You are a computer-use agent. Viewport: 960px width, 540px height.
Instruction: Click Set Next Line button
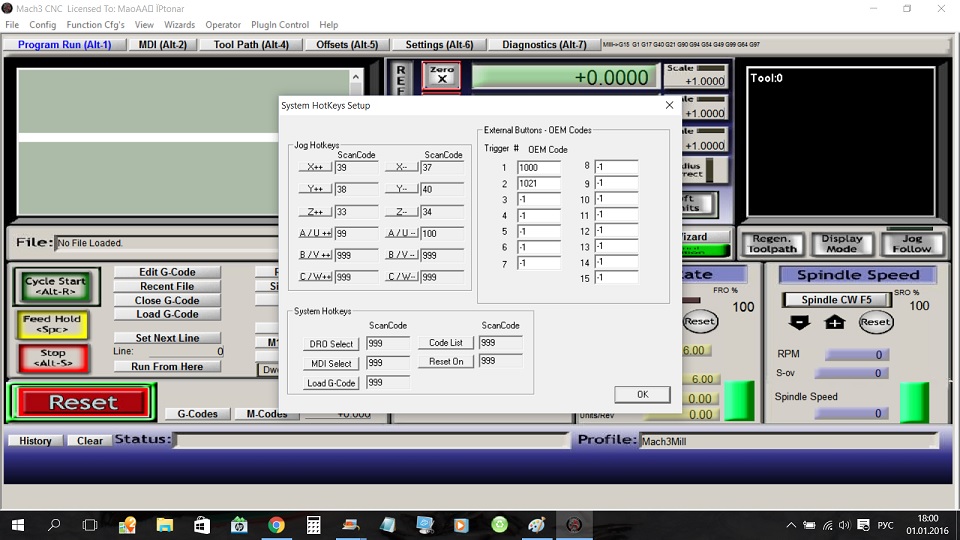(167, 338)
